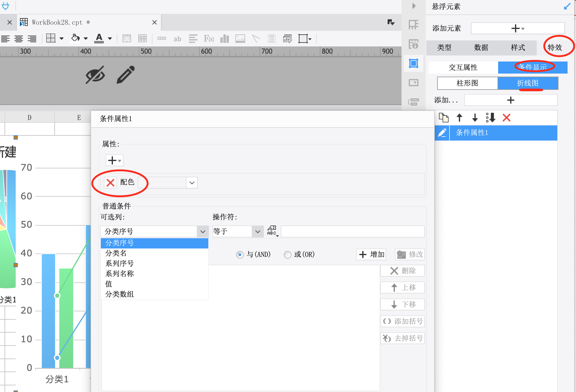Viewport: 576px width, 392px height.
Task: Remove the 配色 property with its red X
Action: (x=110, y=182)
